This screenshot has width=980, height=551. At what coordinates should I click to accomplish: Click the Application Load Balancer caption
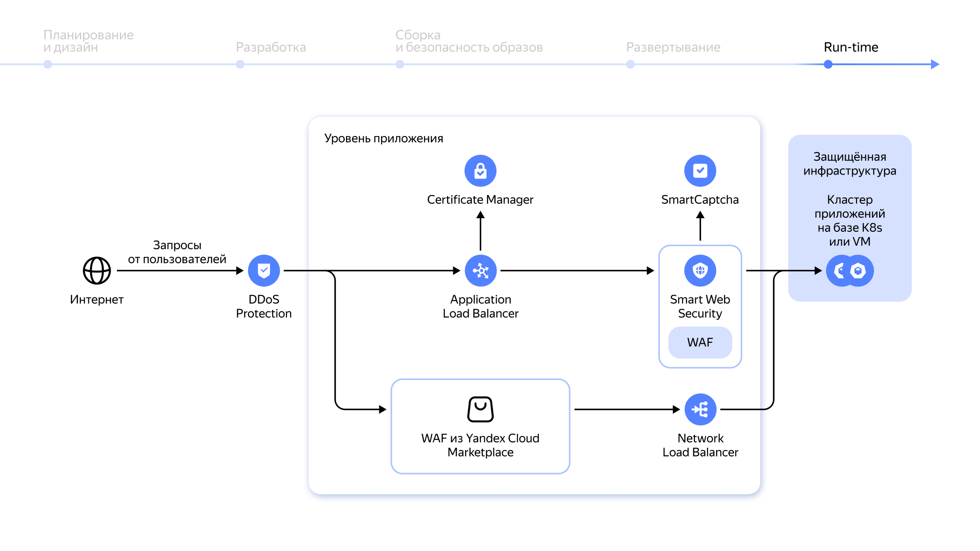pyautogui.click(x=480, y=307)
